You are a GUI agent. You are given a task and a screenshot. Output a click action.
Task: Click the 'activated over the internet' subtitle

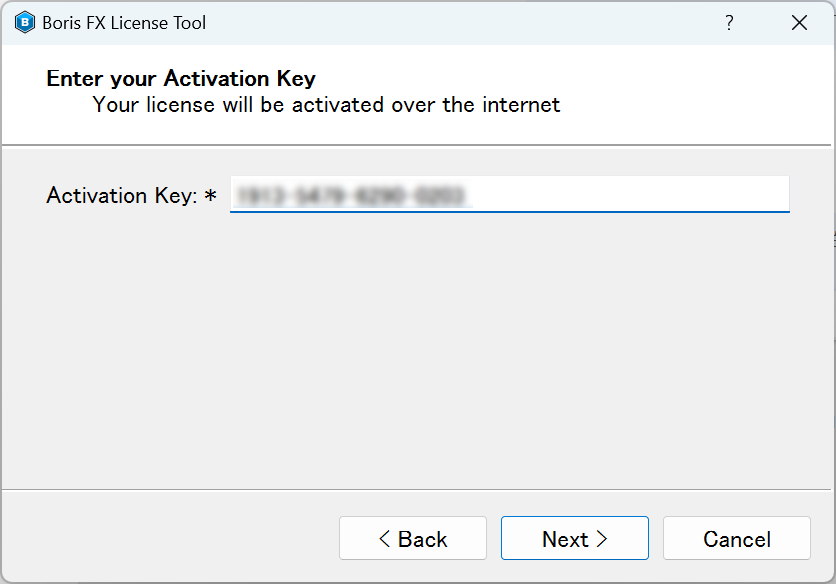point(426,105)
